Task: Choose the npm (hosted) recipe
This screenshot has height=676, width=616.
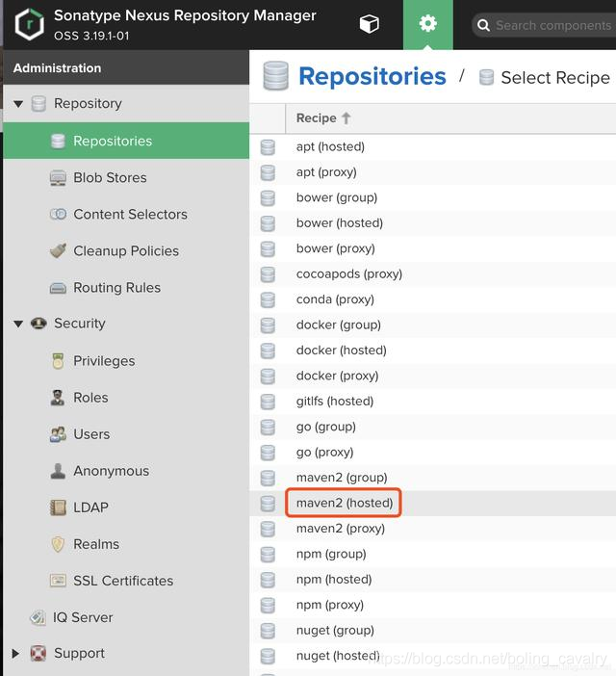Action: [432, 580]
